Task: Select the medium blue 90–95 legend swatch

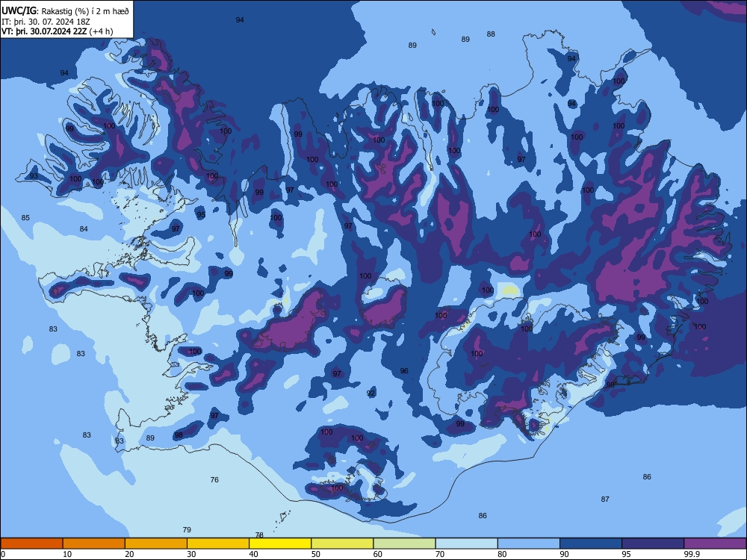Action: click(x=591, y=544)
